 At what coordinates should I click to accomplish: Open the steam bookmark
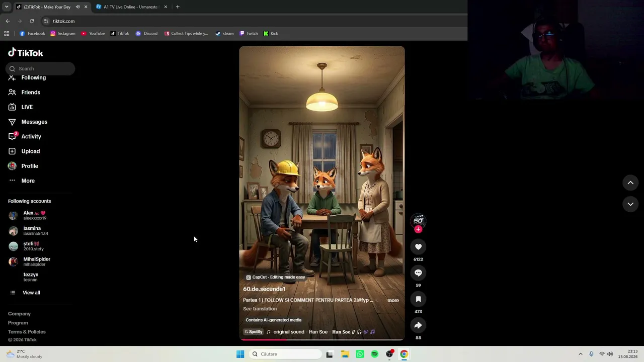point(224,34)
